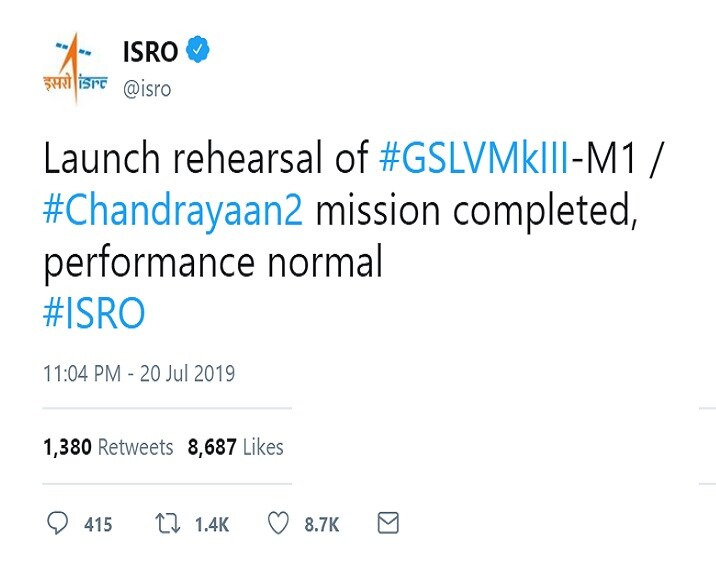This screenshot has height=567, width=716.
Task: Click the envelope direct message icon
Action: pos(387,523)
